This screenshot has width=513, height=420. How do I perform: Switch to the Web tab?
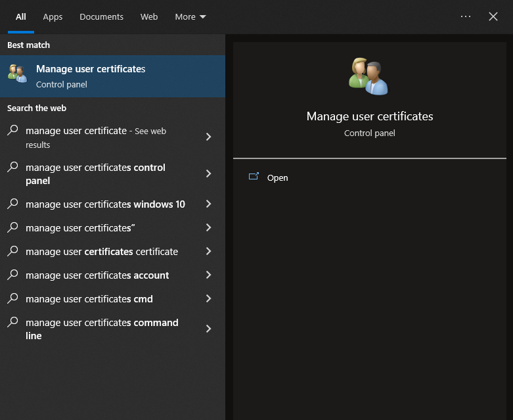coord(149,16)
